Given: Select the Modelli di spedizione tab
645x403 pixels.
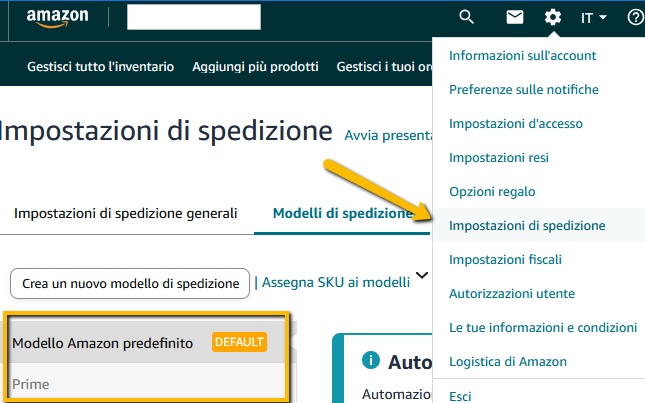Looking at the screenshot, I should (x=342, y=213).
